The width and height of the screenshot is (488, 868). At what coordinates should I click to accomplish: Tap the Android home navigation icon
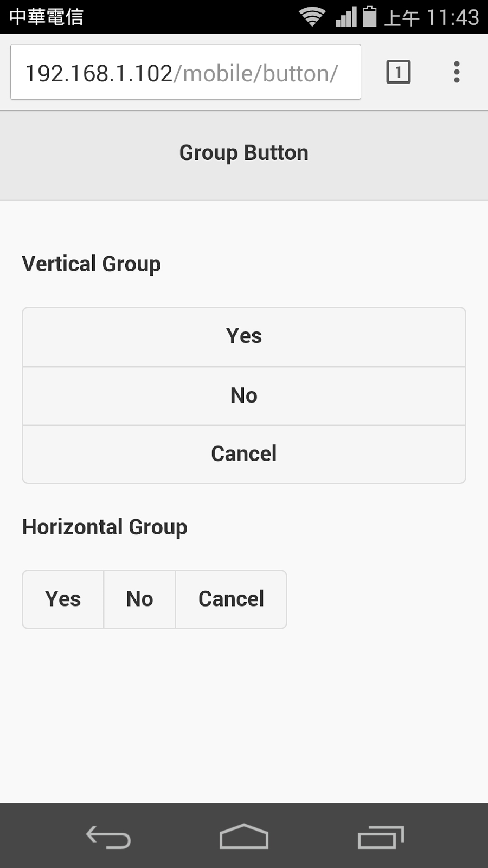click(244, 837)
